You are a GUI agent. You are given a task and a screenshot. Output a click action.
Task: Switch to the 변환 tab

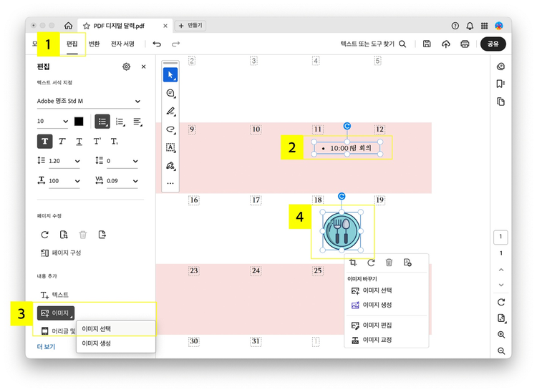(x=95, y=44)
